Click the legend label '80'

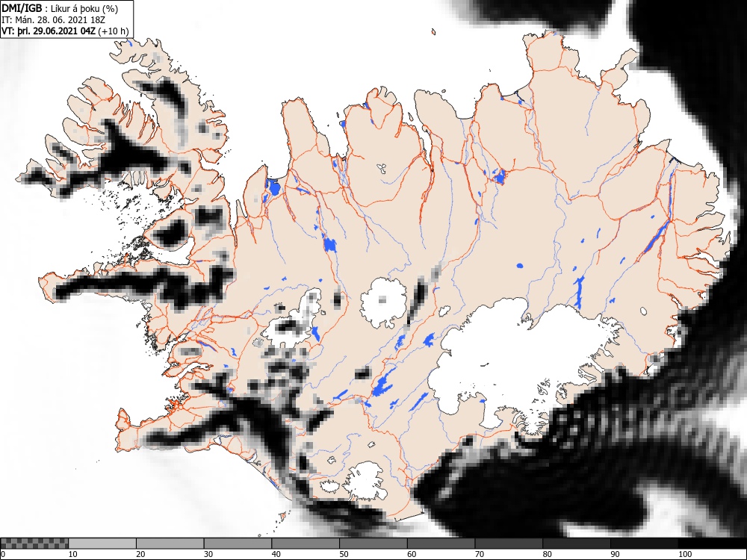tap(547, 554)
